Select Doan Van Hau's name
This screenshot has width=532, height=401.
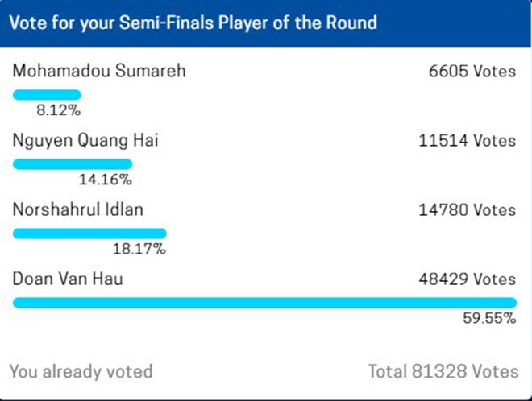point(68,279)
